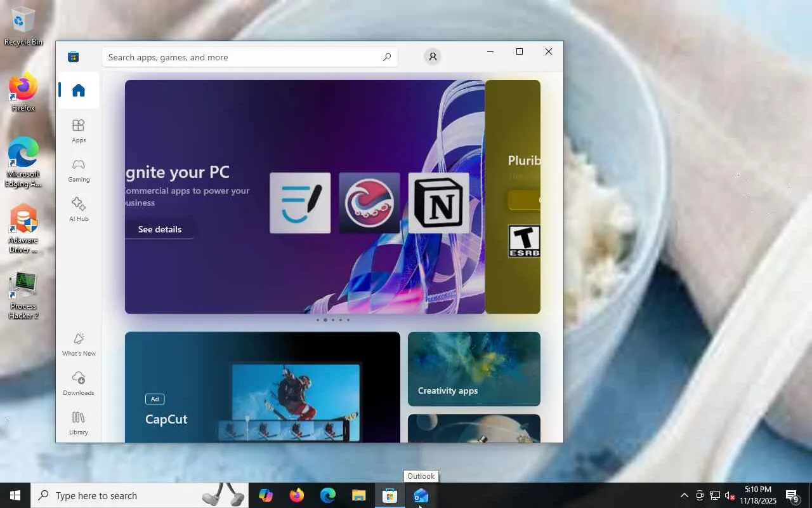Click the ESRB T rating badge
Screen dimensions: 812x508
(x=524, y=241)
